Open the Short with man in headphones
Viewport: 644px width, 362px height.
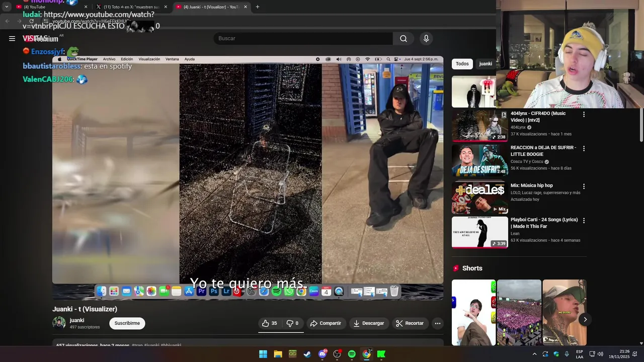(x=565, y=312)
